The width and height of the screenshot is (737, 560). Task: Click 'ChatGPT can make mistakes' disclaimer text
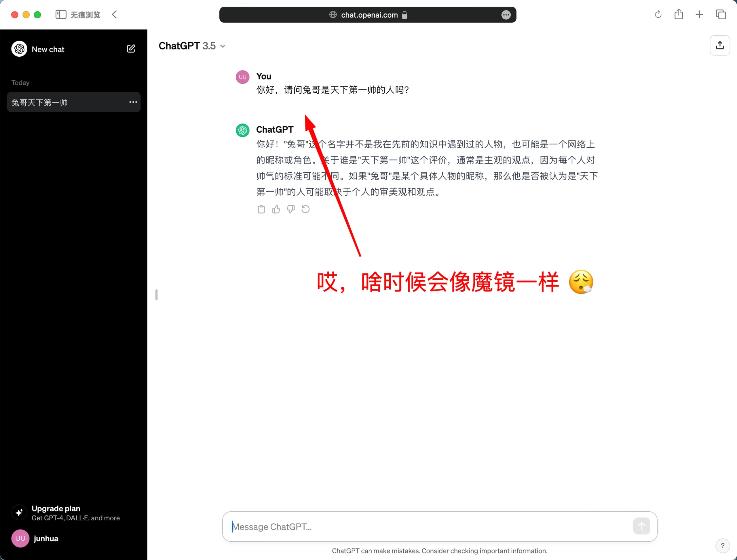(439, 551)
